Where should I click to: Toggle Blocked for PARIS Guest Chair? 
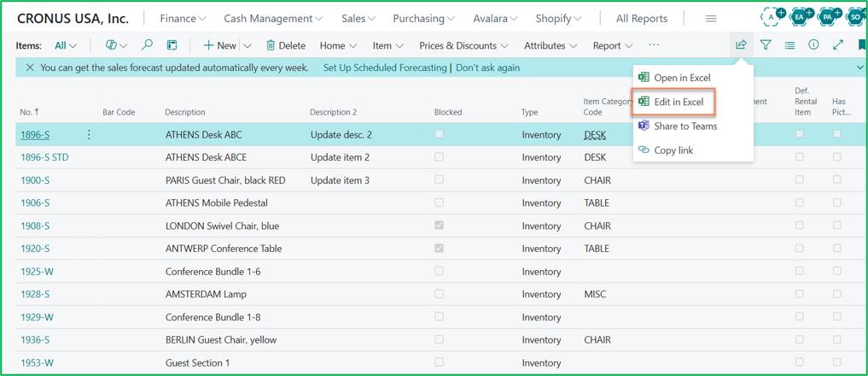pos(439,179)
